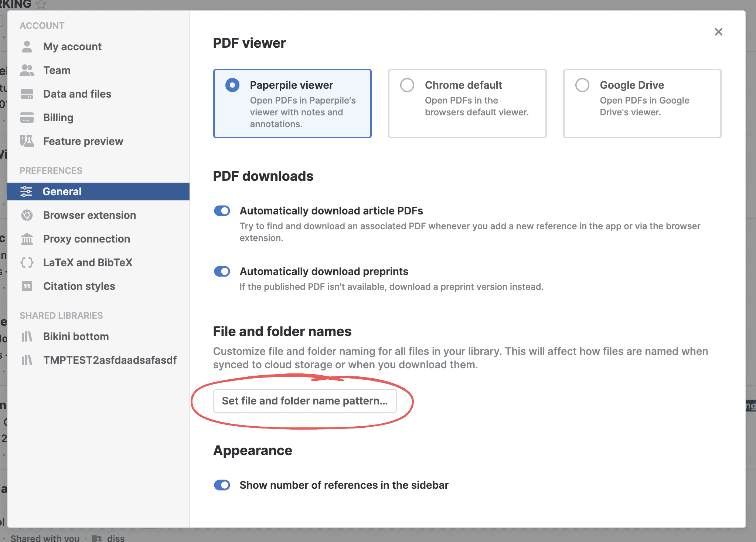This screenshot has width=756, height=542.
Task: Toggle Show number of references in sidebar
Action: pyautogui.click(x=222, y=485)
